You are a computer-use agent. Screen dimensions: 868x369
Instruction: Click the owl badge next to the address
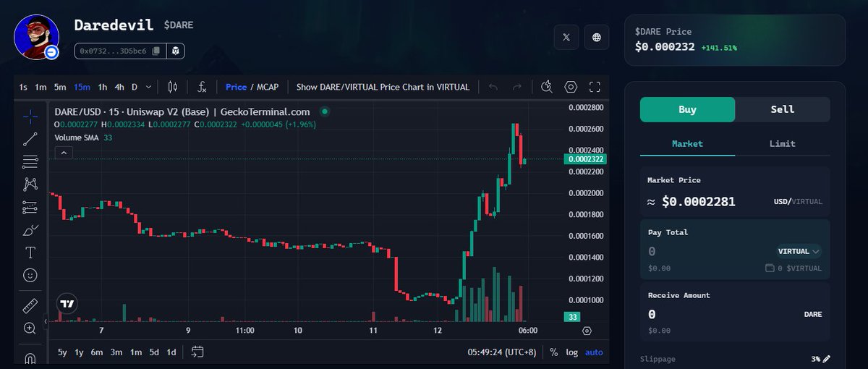176,51
